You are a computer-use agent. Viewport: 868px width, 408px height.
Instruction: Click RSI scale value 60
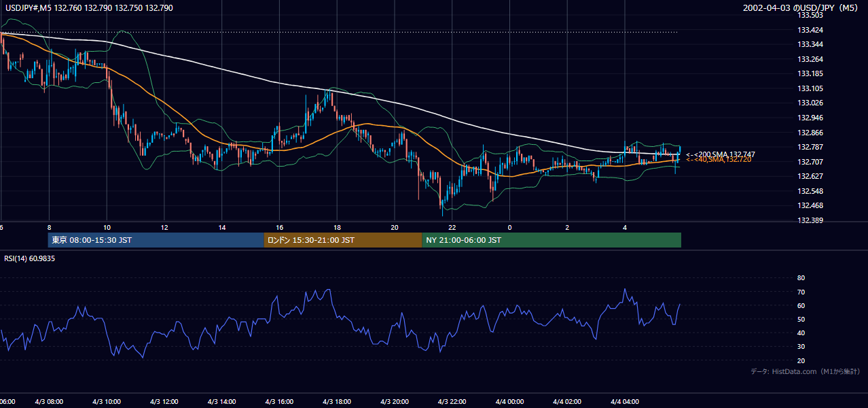(801, 305)
